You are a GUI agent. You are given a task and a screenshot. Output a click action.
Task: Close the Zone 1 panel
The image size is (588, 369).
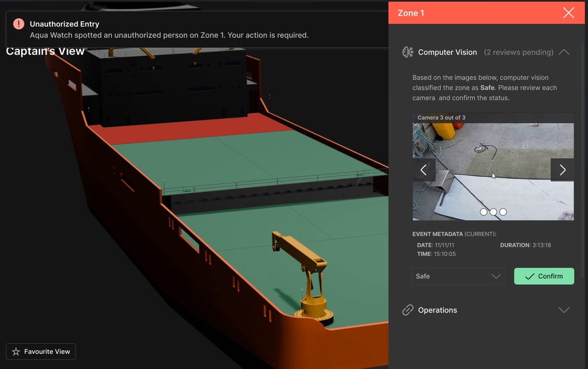569,13
